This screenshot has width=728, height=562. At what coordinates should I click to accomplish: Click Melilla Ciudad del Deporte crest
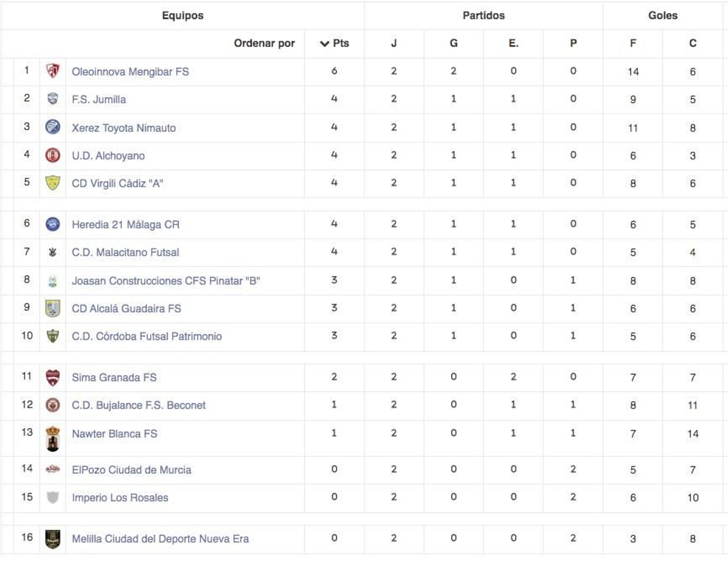click(x=53, y=539)
